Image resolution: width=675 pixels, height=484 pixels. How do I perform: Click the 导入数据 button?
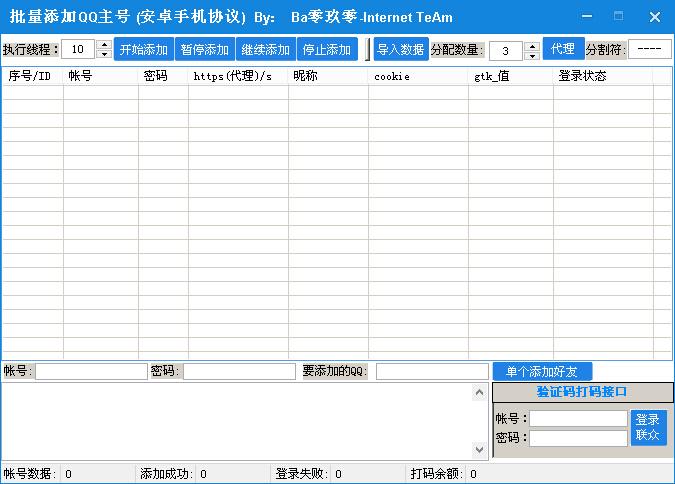point(401,49)
